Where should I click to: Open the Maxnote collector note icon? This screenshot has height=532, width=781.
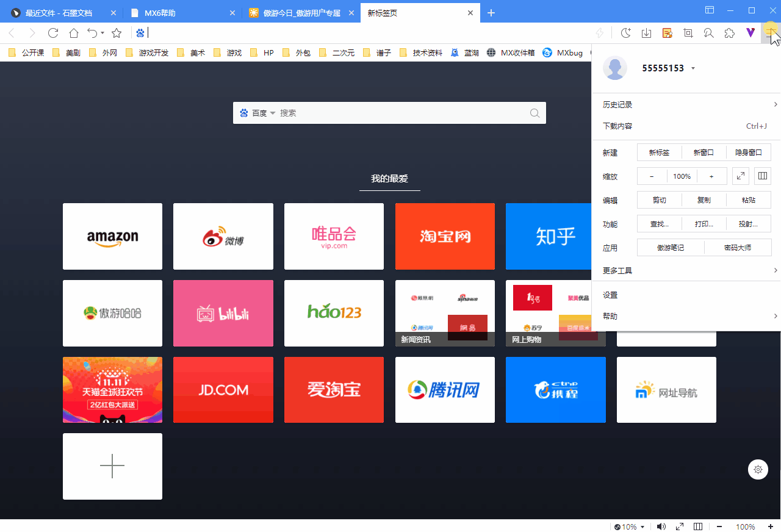[667, 33]
